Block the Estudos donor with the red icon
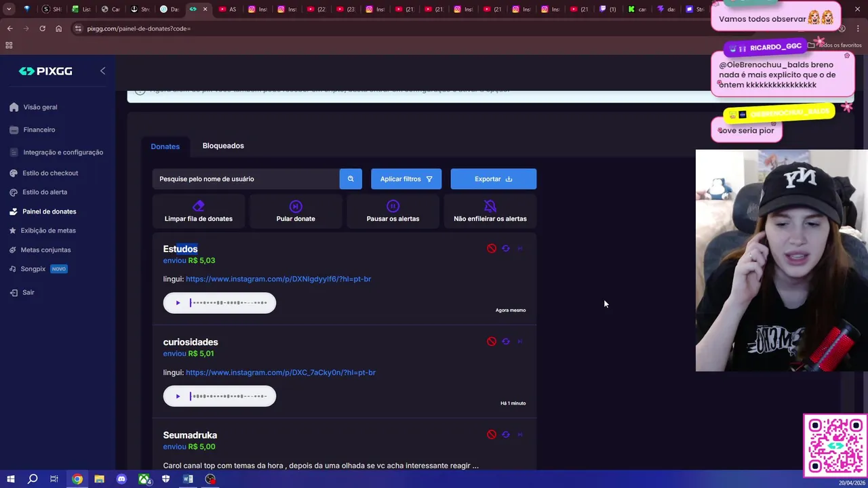Screen dimensions: 868x488 click(492, 249)
